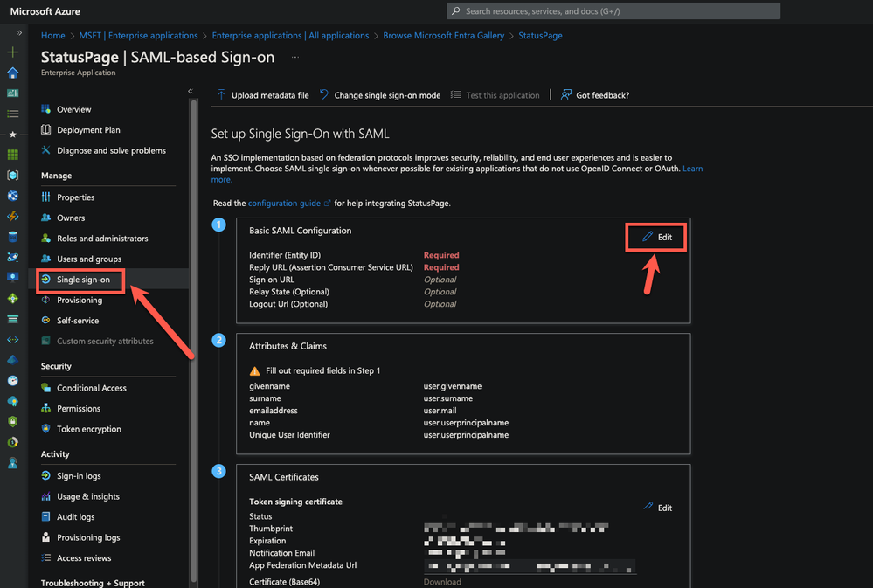
Task: Open Function App lightning bolt icon
Action: [x=13, y=216]
